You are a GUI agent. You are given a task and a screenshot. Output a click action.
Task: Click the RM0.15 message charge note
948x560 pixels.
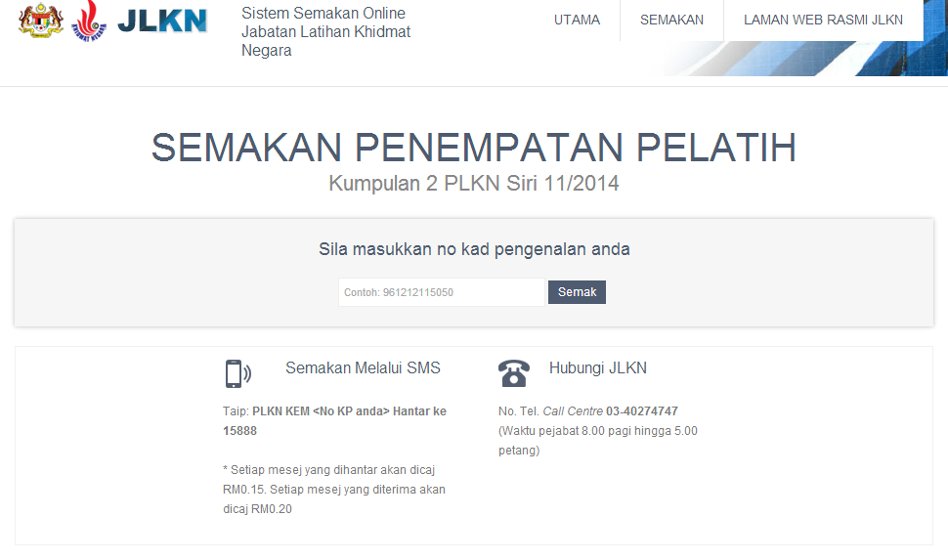(x=334, y=490)
